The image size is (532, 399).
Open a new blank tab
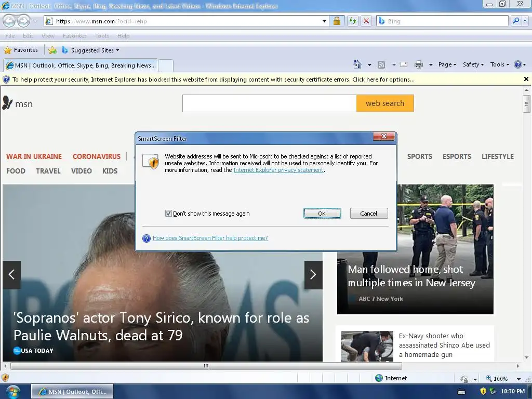point(166,65)
